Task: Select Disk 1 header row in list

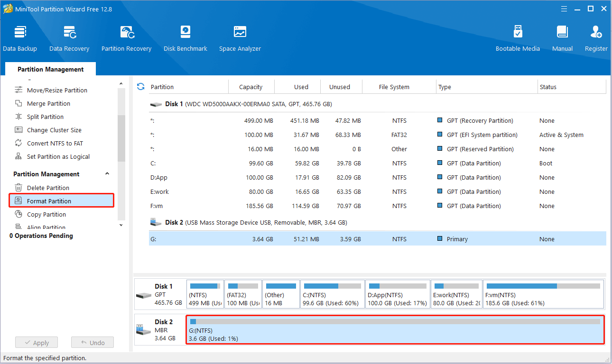Action: pyautogui.click(x=378, y=104)
